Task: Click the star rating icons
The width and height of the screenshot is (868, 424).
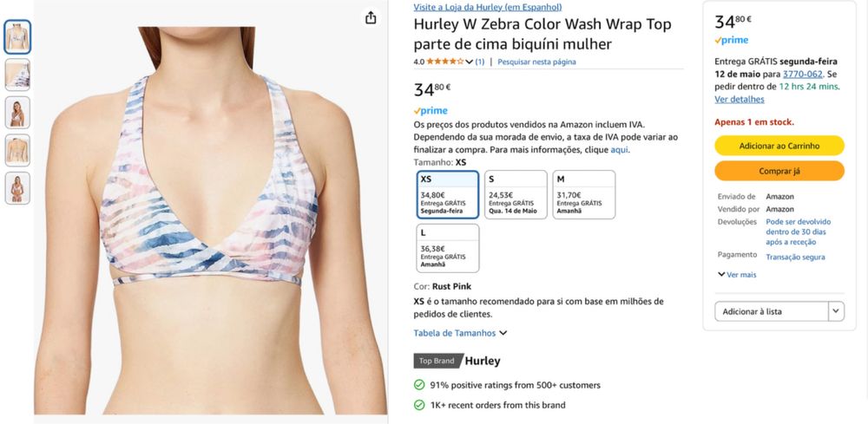Action: tap(445, 62)
